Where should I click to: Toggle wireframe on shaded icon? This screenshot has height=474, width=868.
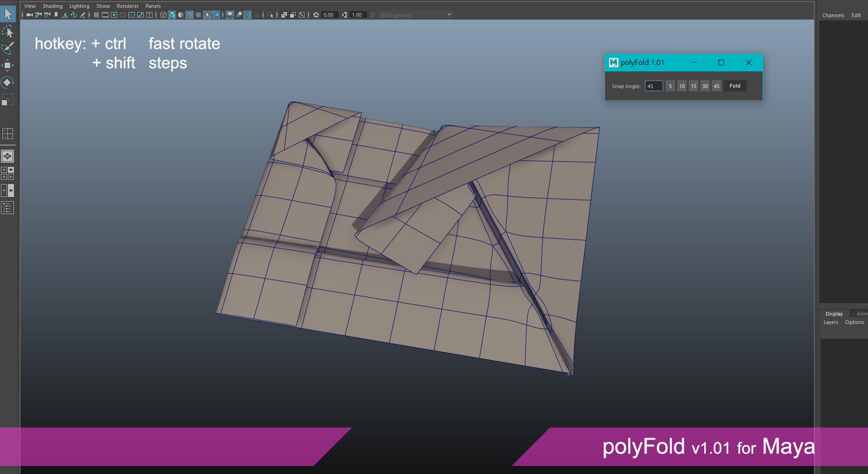point(189,15)
